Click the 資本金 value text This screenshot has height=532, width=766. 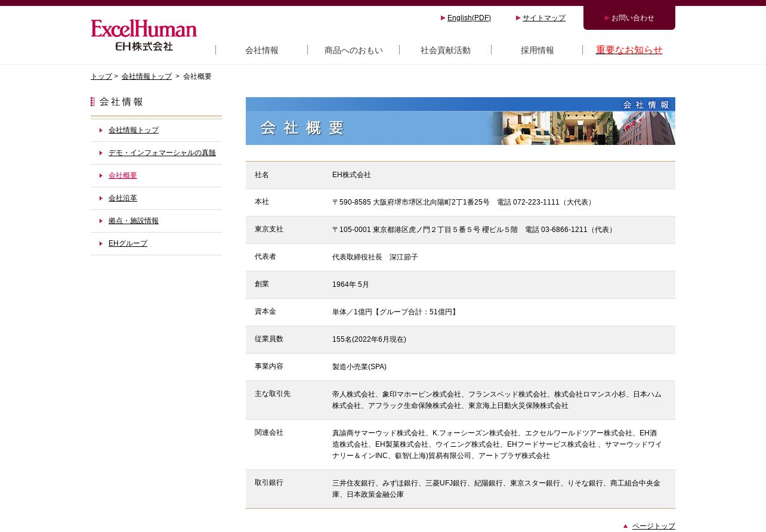coord(396,312)
